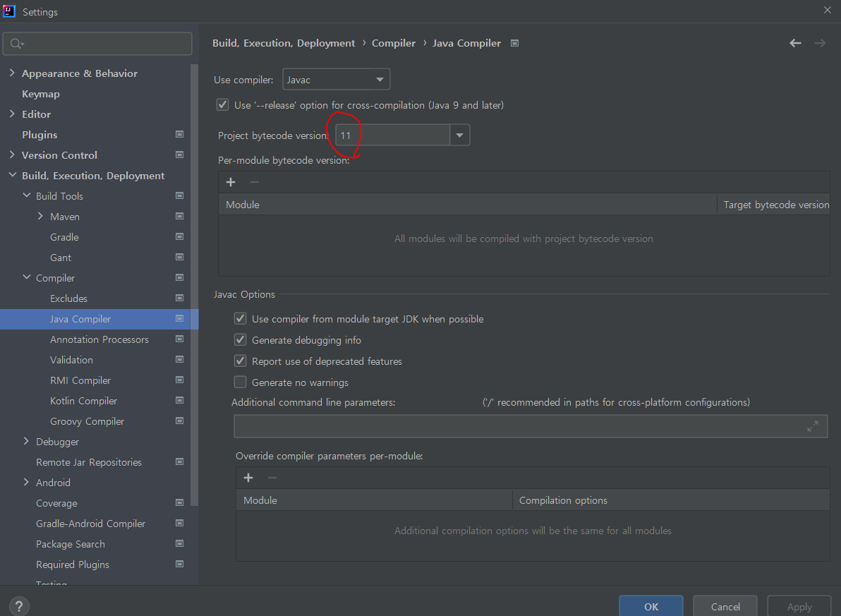
Task: Collapse the Build Tools node
Action: click(x=26, y=195)
